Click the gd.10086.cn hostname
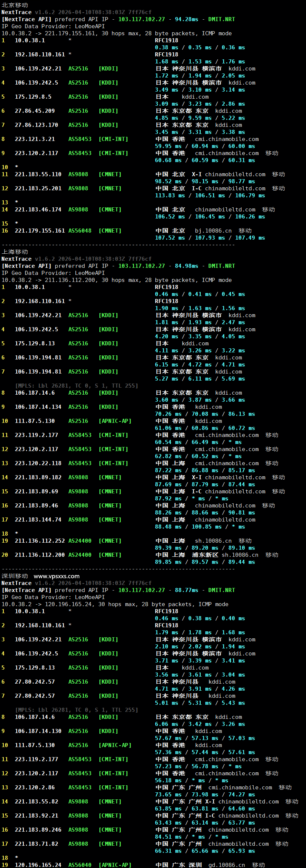The width and height of the screenshot is (306, 868). [227, 865]
